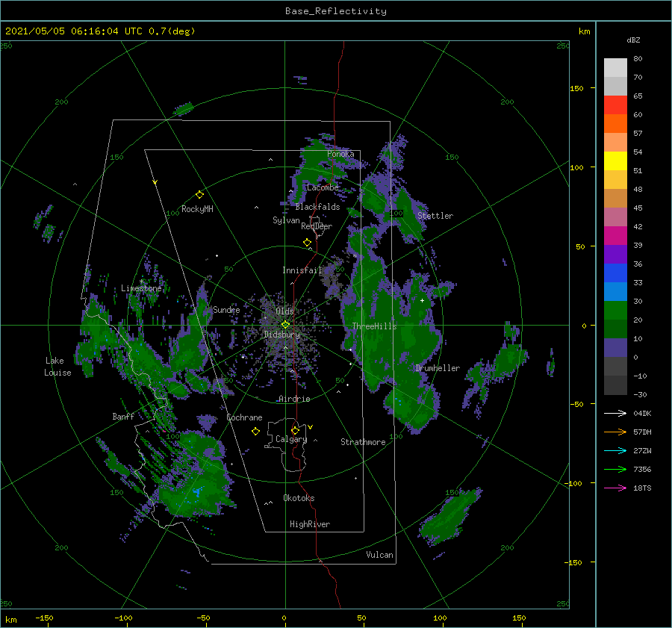Click the white 04DK arrow legend icon
The height and width of the screenshot is (628, 672).
[615, 413]
